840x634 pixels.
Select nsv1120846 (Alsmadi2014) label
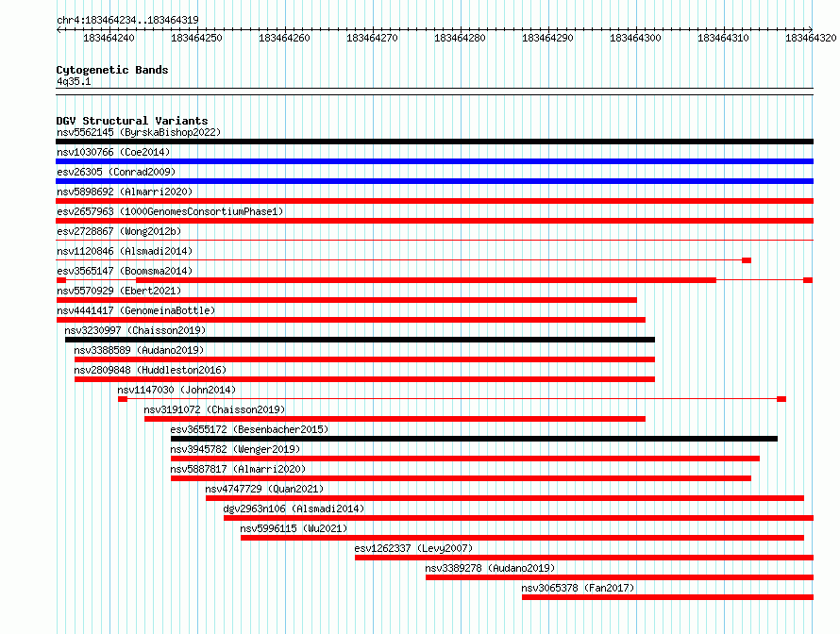[x=125, y=251]
